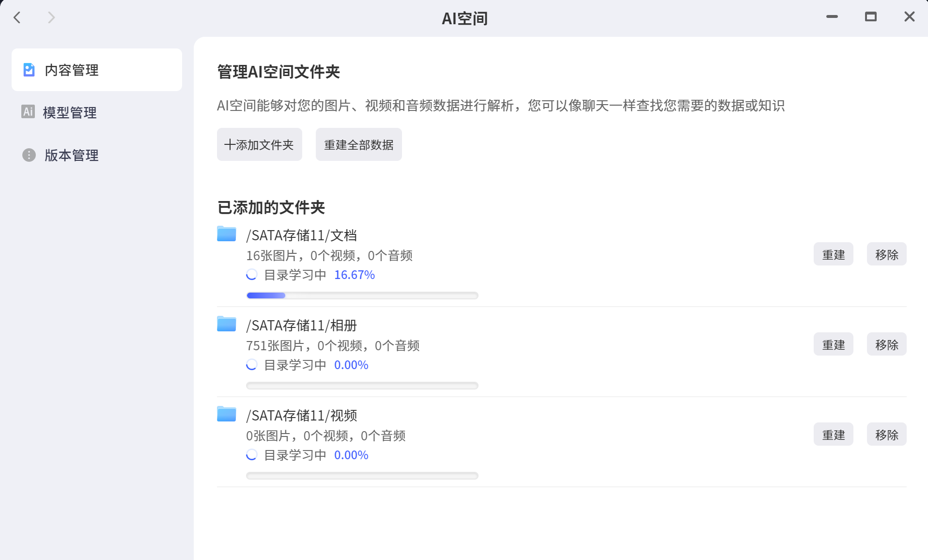Maximize the AI空间 window
This screenshot has width=928, height=560.
(870, 17)
